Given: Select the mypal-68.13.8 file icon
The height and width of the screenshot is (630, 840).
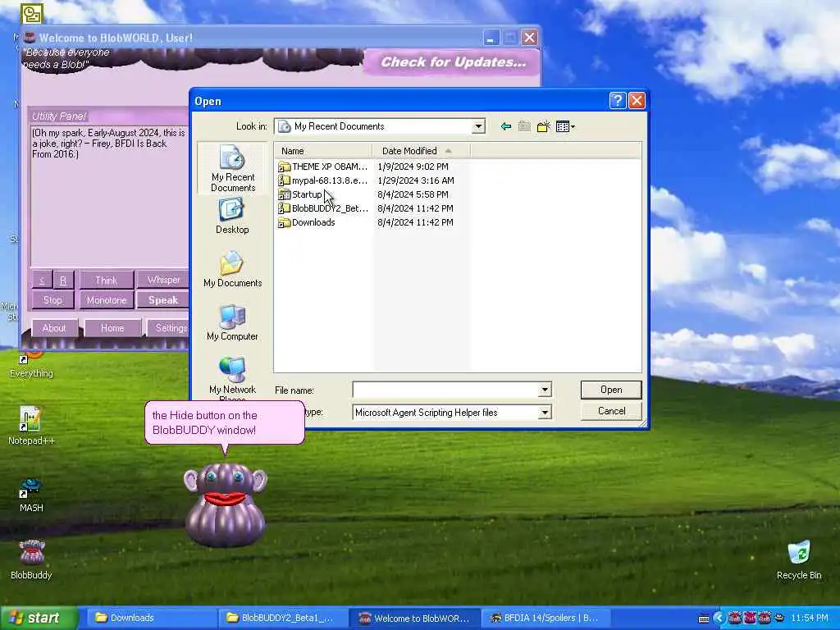Looking at the screenshot, I should click(x=284, y=180).
